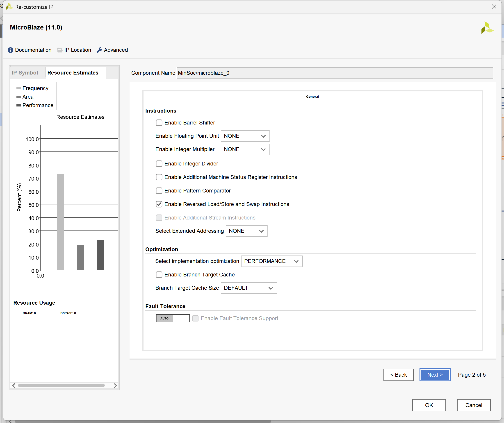Click the Performance bar in the chart
Image resolution: width=504 pixels, height=423 pixels.
pyautogui.click(x=100, y=255)
